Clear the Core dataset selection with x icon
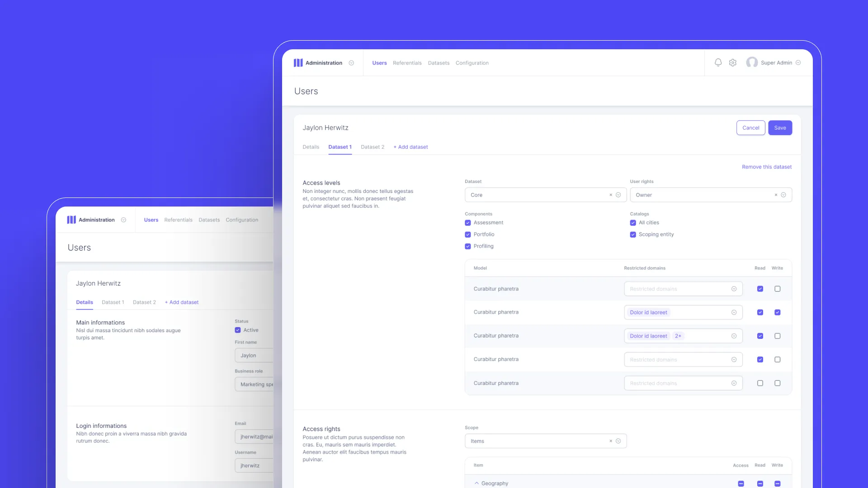This screenshot has width=868, height=488. pos(611,195)
